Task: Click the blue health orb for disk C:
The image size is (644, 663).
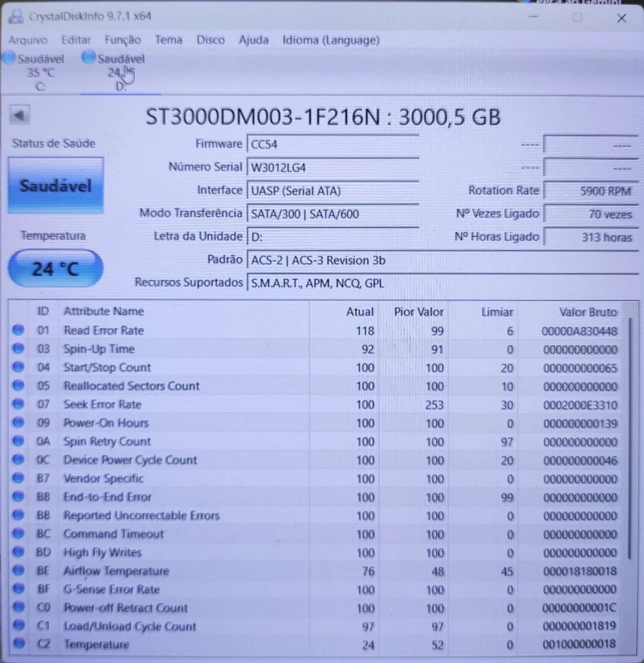Action: click(9, 58)
